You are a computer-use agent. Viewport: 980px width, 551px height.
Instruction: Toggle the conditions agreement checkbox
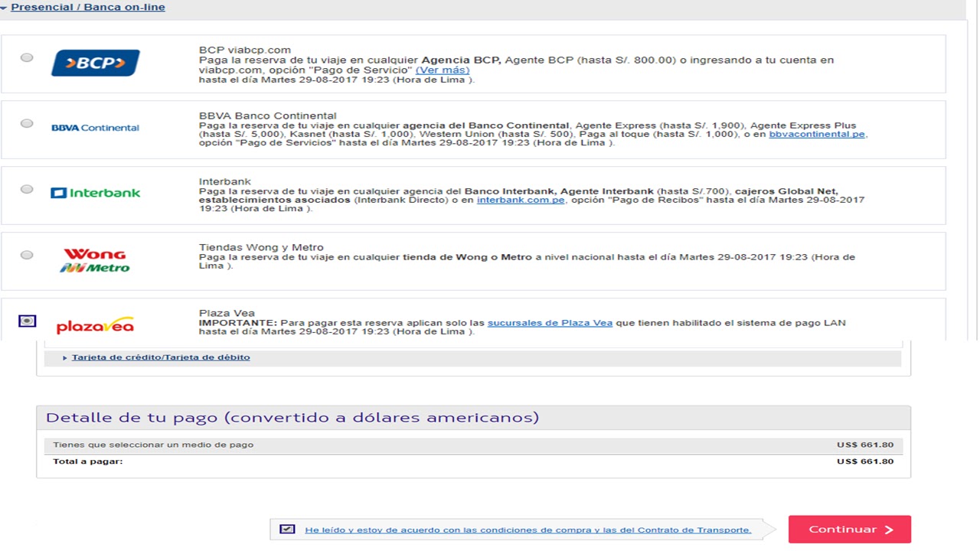[x=287, y=529]
